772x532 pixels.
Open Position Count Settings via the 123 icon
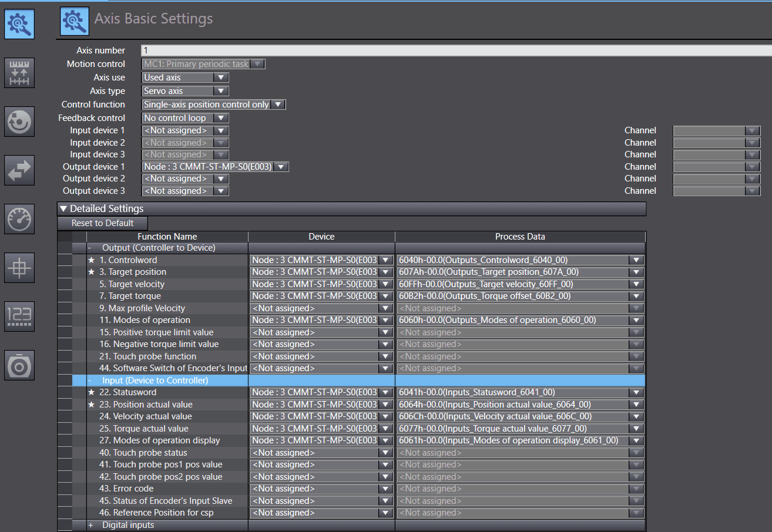(19, 316)
